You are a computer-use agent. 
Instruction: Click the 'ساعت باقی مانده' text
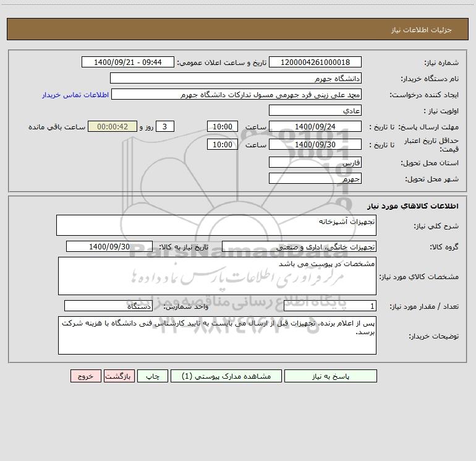(x=57, y=127)
